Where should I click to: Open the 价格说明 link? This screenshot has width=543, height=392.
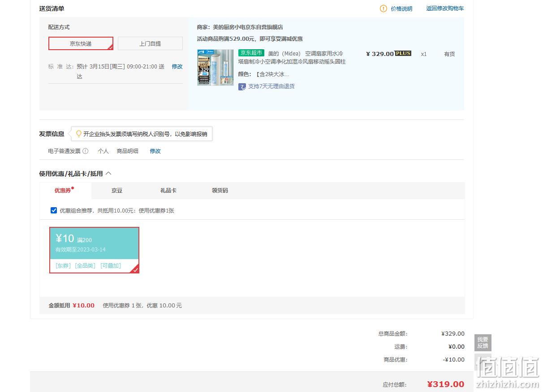[x=401, y=9]
